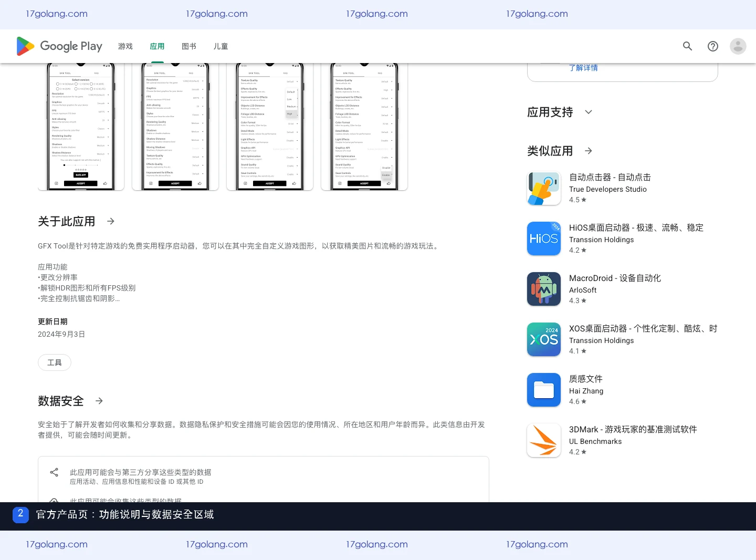Click the 应用支持 heading
Image resolution: width=756 pixels, height=560 pixels.
point(550,112)
